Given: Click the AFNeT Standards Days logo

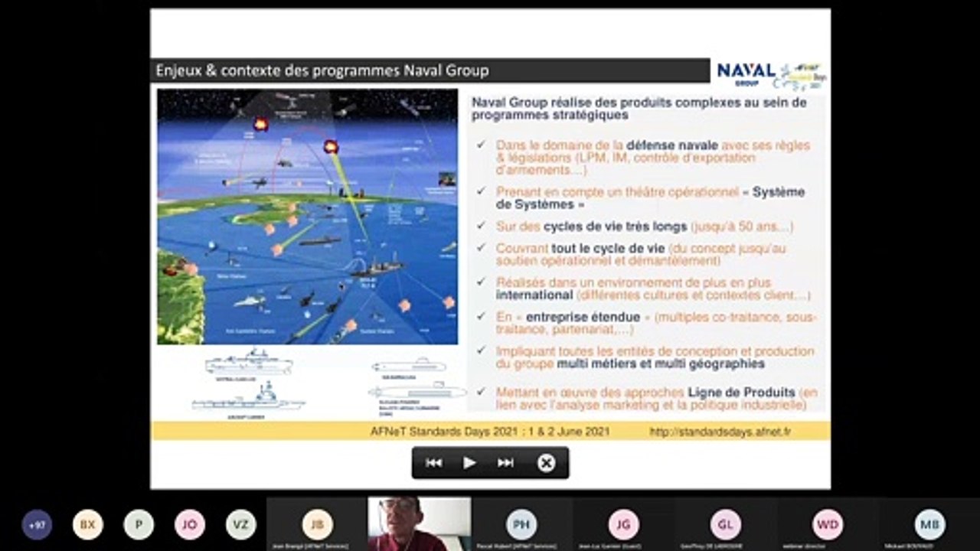Looking at the screenshot, I should [x=802, y=76].
